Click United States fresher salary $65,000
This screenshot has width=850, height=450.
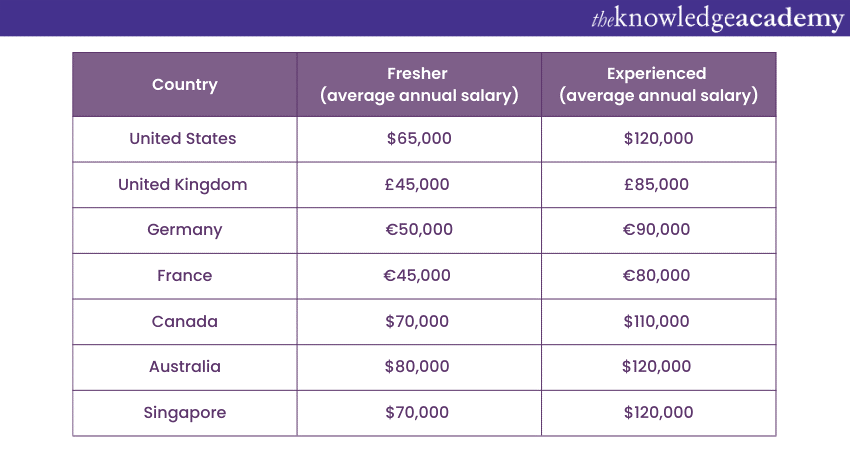coord(419,139)
